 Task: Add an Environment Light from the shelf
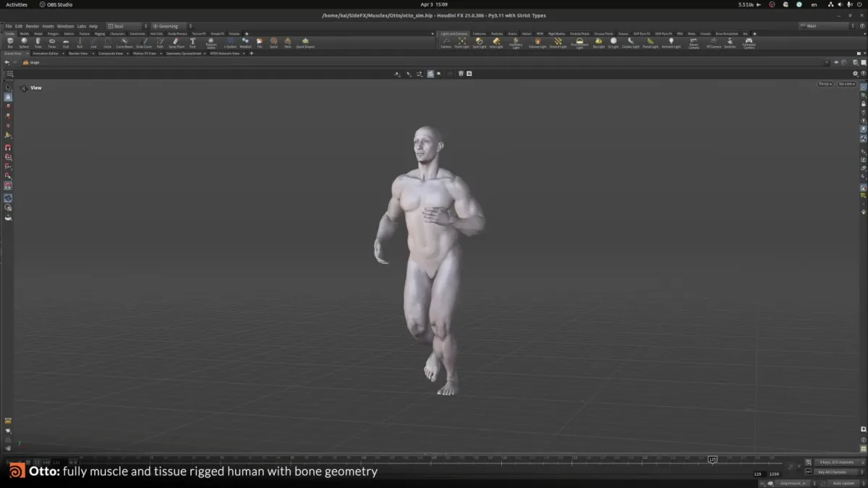pyautogui.click(x=579, y=43)
